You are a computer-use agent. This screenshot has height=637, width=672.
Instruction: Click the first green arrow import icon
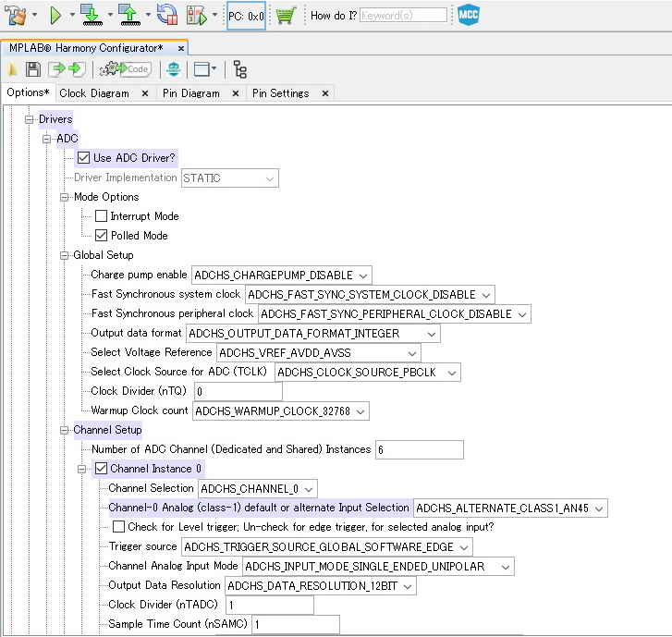(x=56, y=68)
